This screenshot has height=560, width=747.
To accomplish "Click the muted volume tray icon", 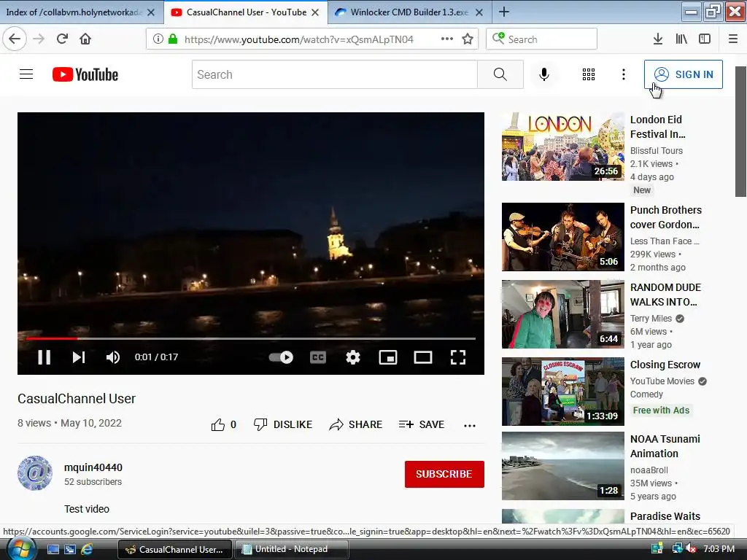I will pos(692,549).
